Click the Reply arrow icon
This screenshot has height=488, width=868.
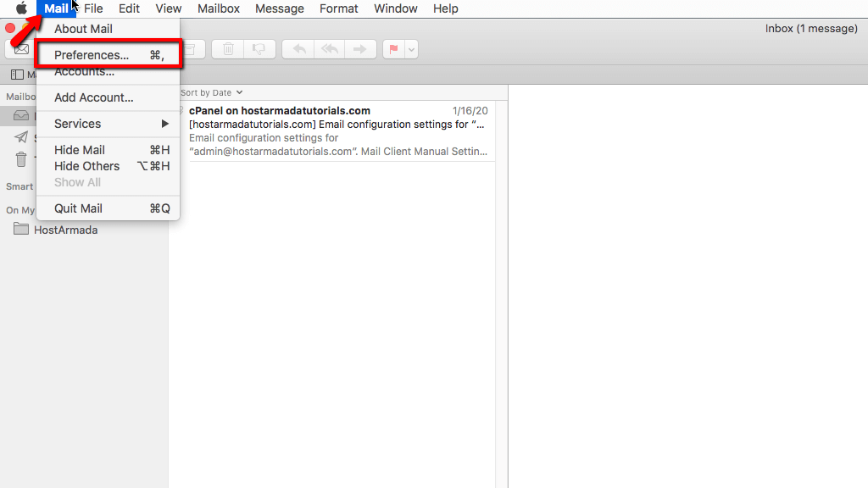(299, 49)
